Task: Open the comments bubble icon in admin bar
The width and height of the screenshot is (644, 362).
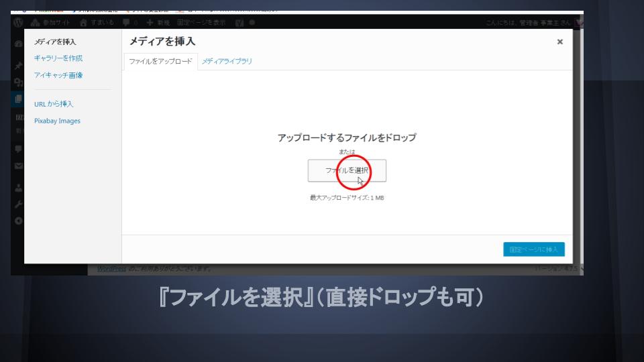Action: (x=125, y=22)
